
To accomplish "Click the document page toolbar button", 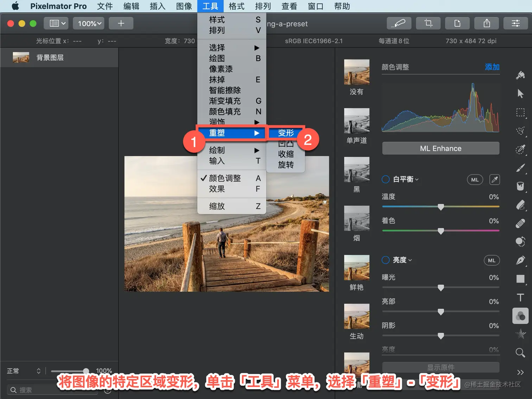I will [x=457, y=23].
